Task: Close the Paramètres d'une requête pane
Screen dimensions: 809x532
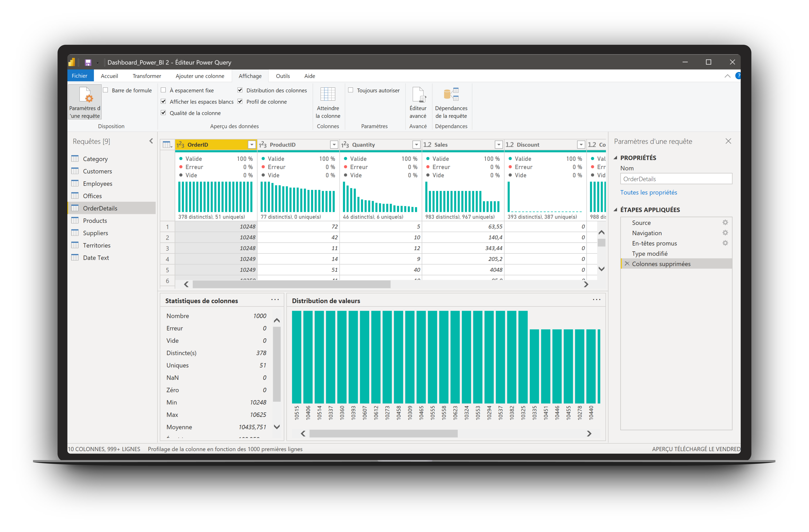Action: pyautogui.click(x=728, y=141)
